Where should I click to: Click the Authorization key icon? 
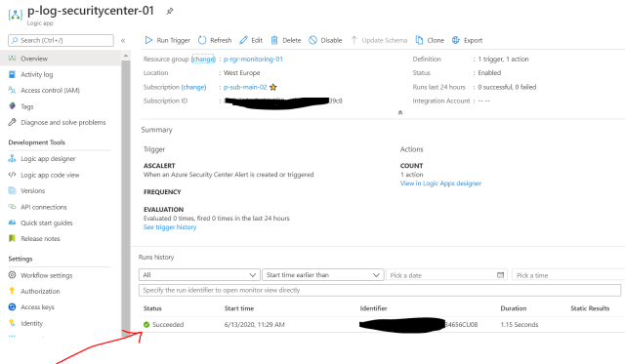click(x=12, y=291)
